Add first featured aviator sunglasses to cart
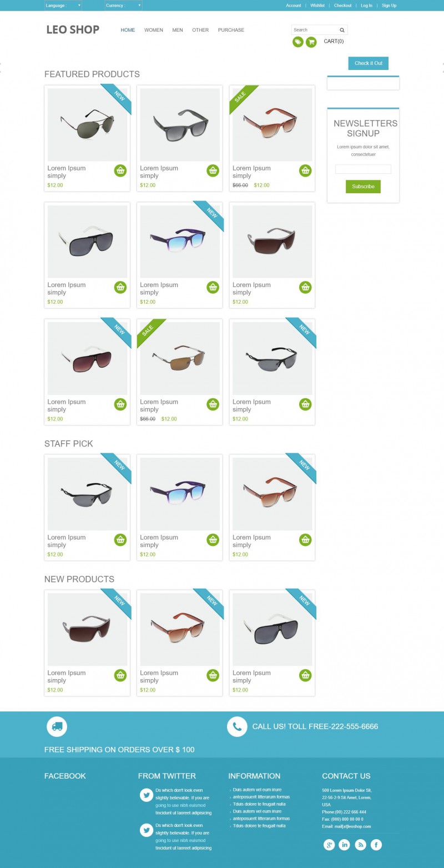444x868 pixels. click(x=120, y=170)
